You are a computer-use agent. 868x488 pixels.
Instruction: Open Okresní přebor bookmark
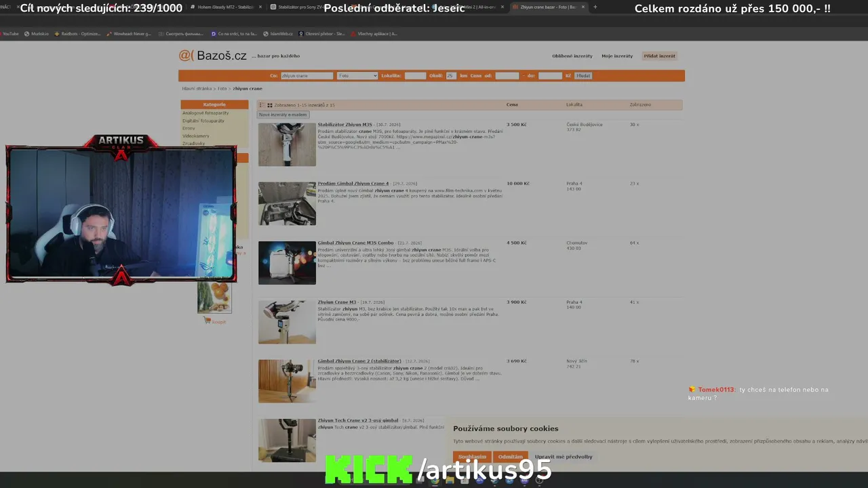(322, 33)
